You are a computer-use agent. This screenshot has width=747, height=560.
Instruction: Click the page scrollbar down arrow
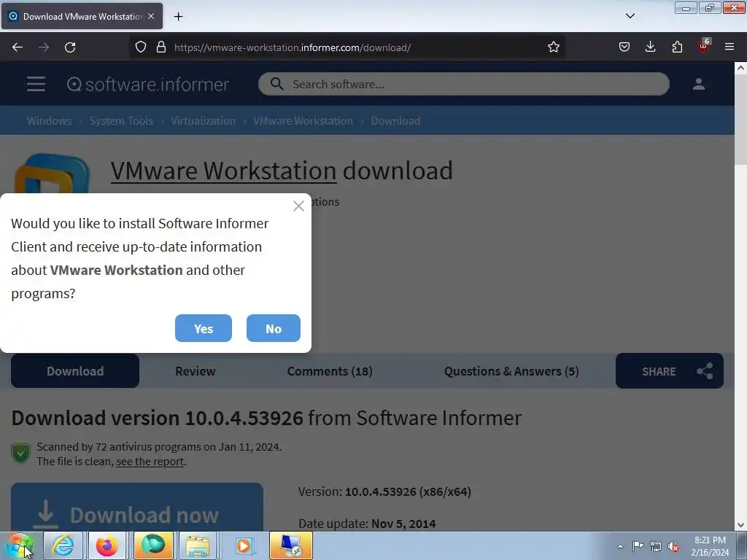click(740, 525)
